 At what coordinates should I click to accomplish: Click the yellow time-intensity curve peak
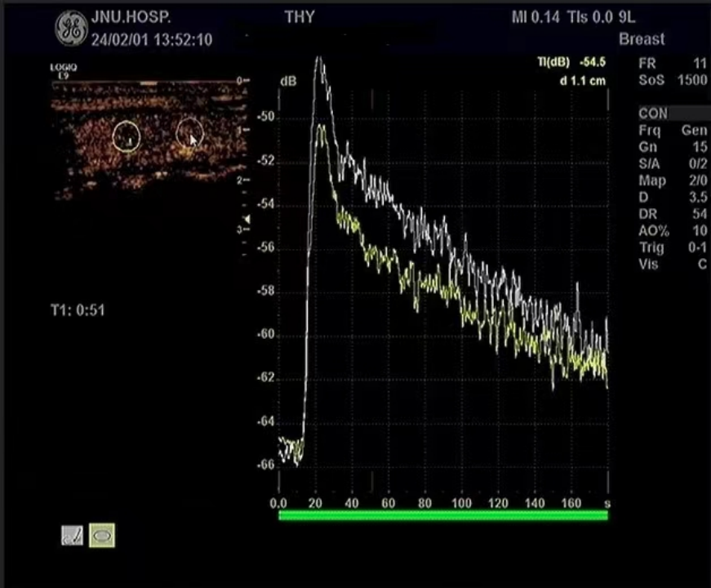tap(321, 127)
